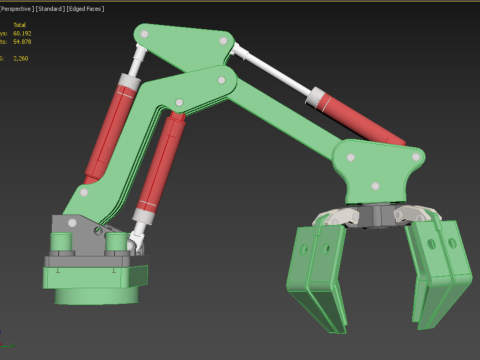Open the Perspective viewport label menu

pyautogui.click(x=17, y=9)
